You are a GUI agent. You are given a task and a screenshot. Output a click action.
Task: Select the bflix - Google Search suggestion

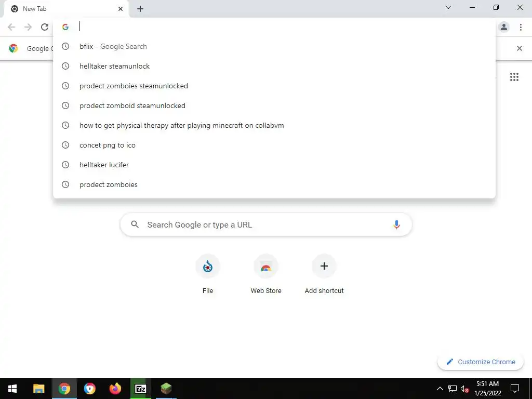click(274, 46)
